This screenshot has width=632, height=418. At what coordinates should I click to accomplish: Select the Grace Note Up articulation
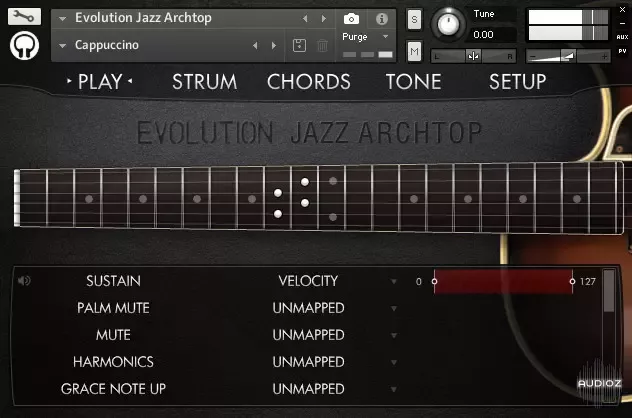tap(113, 388)
